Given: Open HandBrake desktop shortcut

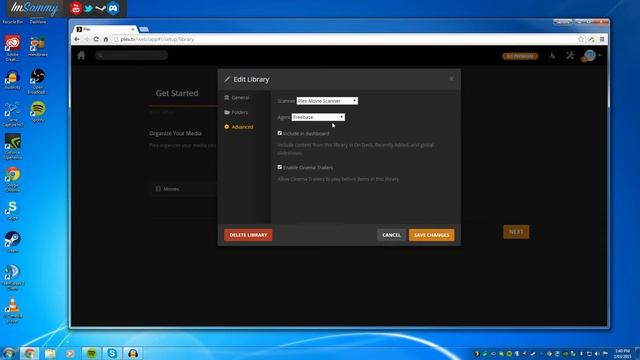Looking at the screenshot, I should tap(38, 46).
